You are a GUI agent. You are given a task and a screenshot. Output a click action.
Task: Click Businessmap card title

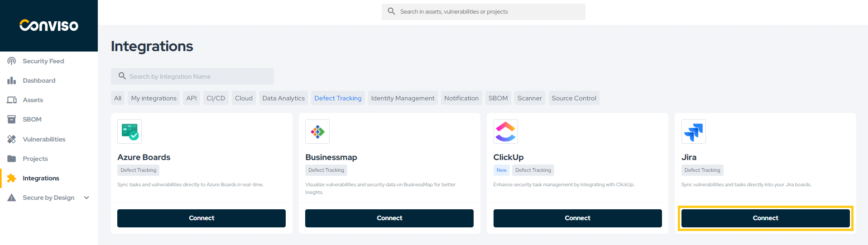coord(331,157)
